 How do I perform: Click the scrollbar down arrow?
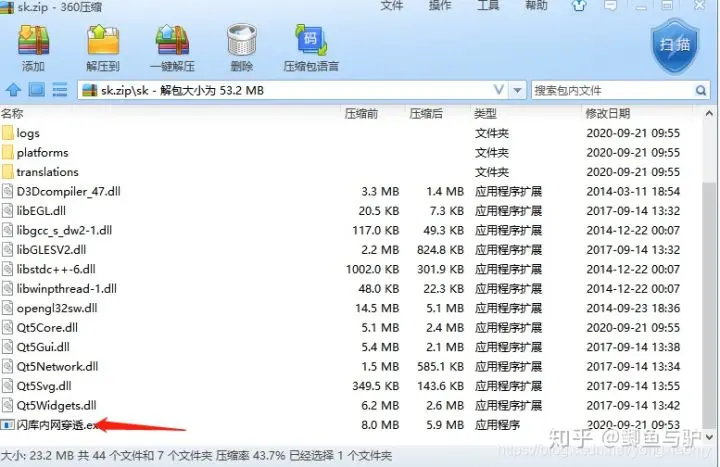click(709, 436)
